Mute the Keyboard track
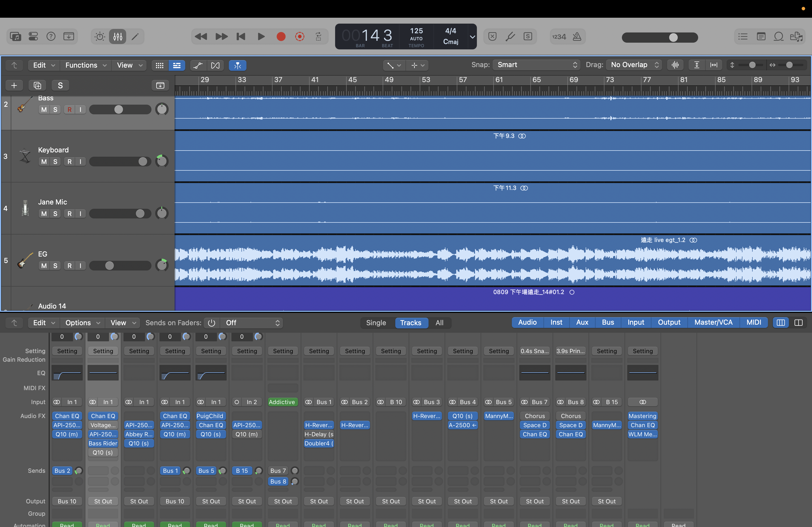 point(44,162)
